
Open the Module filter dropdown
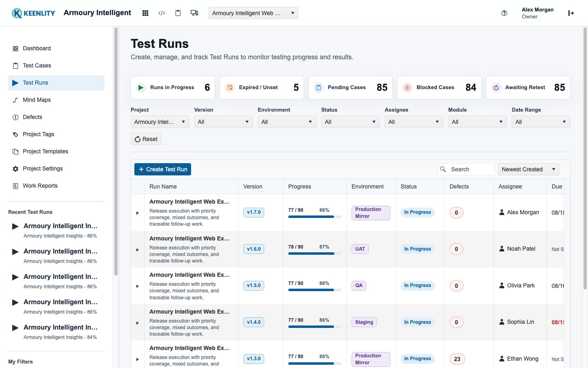477,122
